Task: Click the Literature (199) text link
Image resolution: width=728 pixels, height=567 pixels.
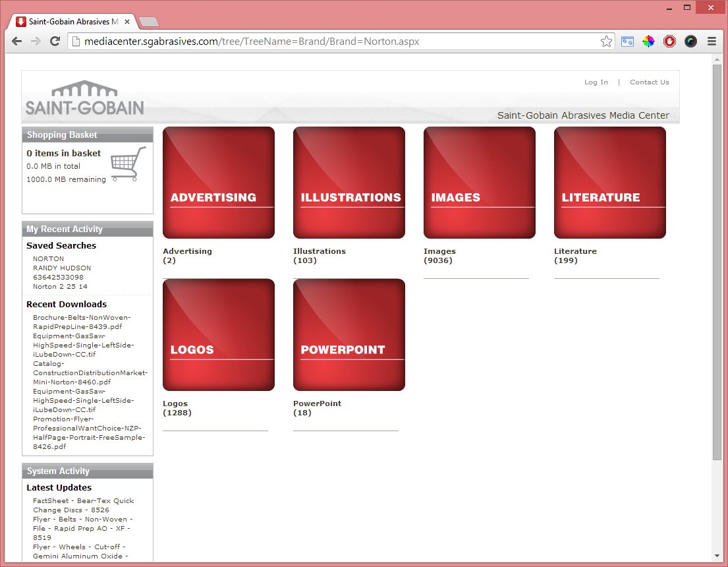Action: click(575, 256)
